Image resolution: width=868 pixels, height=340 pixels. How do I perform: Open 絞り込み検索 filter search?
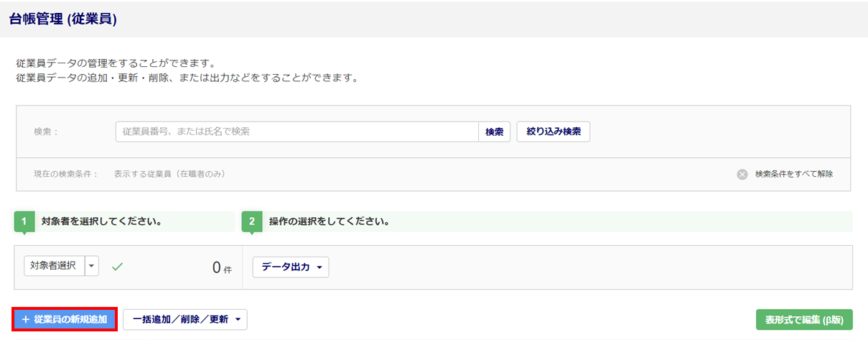553,132
